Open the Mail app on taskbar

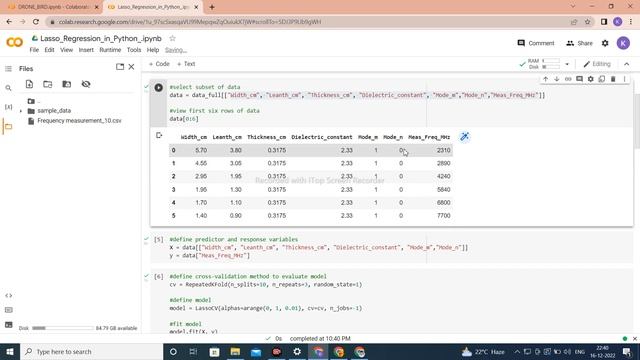256,351
